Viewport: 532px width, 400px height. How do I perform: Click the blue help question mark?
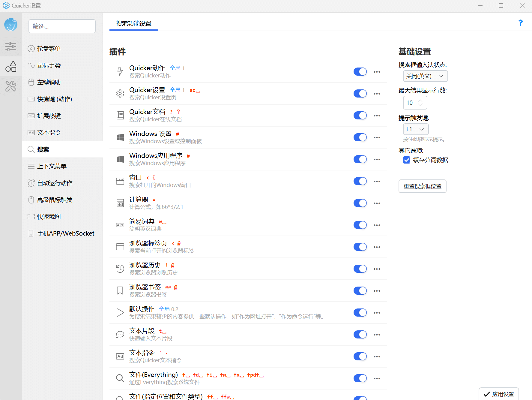(x=521, y=23)
